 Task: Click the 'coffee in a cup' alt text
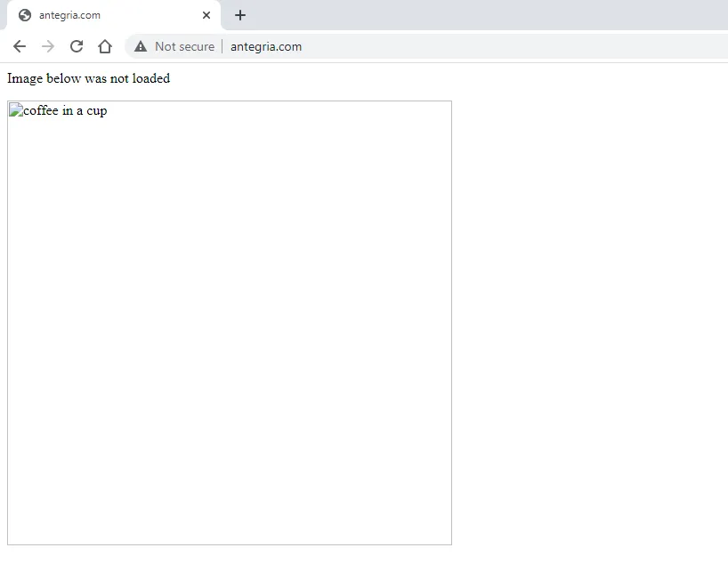coord(66,110)
